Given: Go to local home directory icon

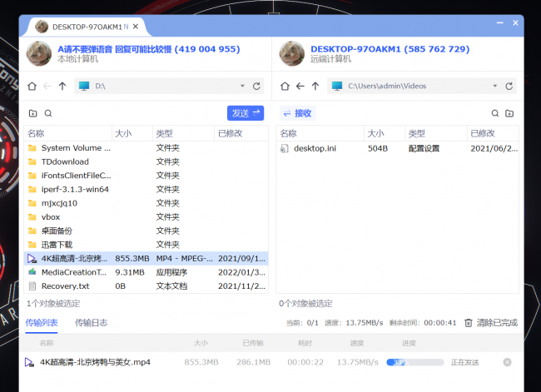Looking at the screenshot, I should [32, 86].
